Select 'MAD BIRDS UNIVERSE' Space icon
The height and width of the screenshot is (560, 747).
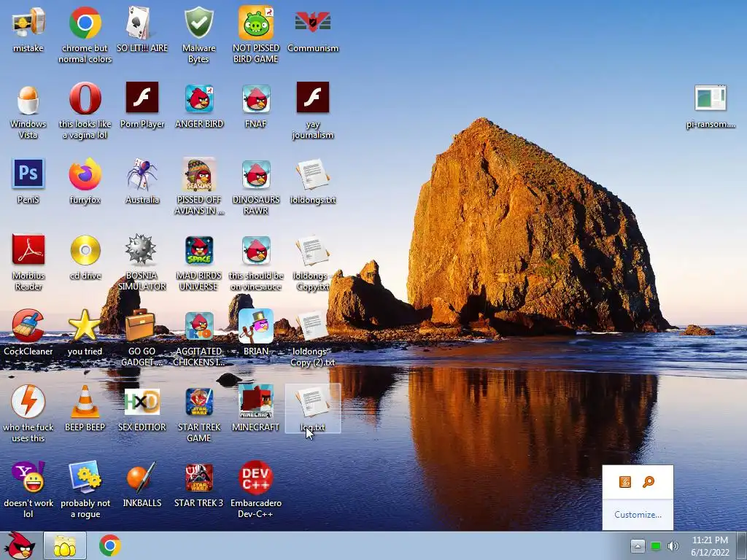coord(199,262)
